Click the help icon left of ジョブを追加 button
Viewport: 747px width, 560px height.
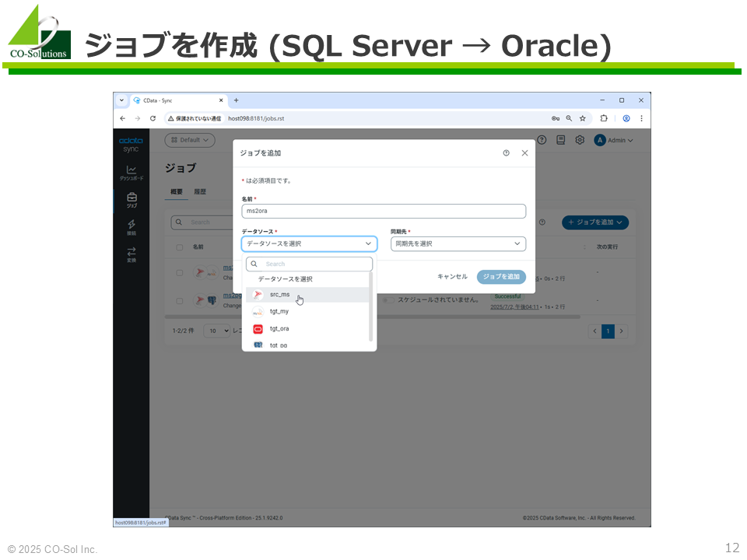click(542, 222)
